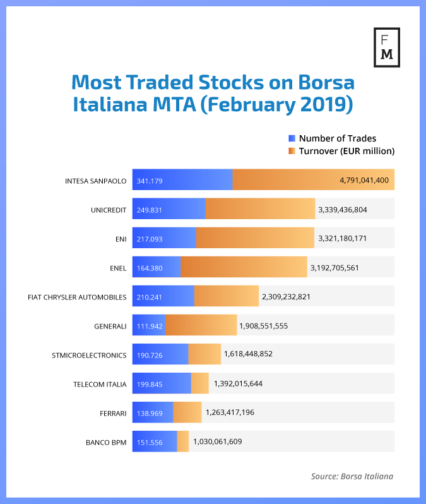Click the chart title heading
This screenshot has height=504, width=426.
(x=213, y=93)
